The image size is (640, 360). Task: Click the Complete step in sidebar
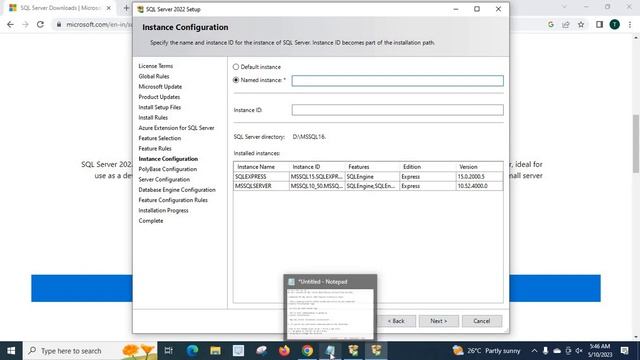click(151, 221)
